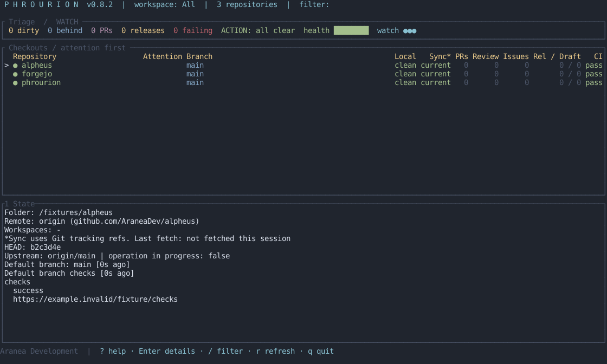Click 'pass' CI status in phrourion row

point(594,83)
